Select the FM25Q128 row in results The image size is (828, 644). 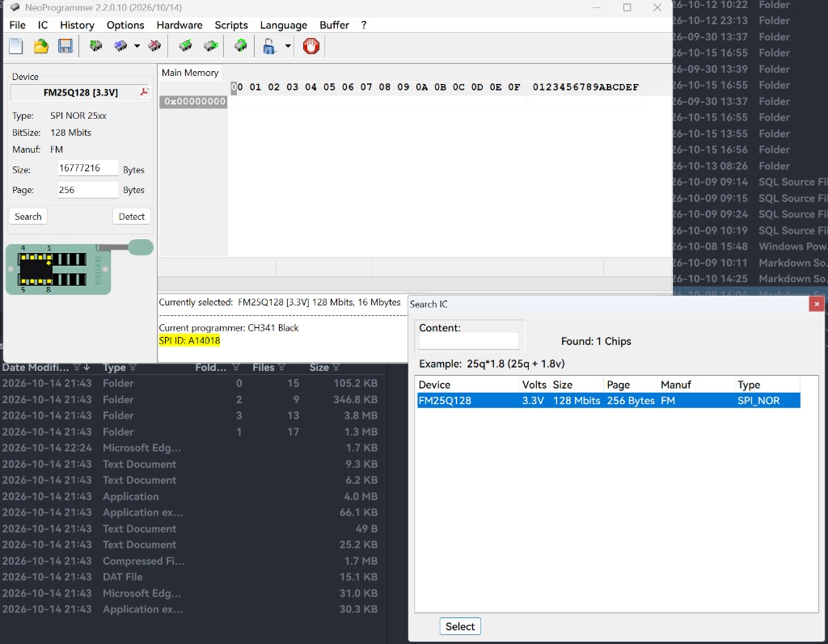(608, 400)
